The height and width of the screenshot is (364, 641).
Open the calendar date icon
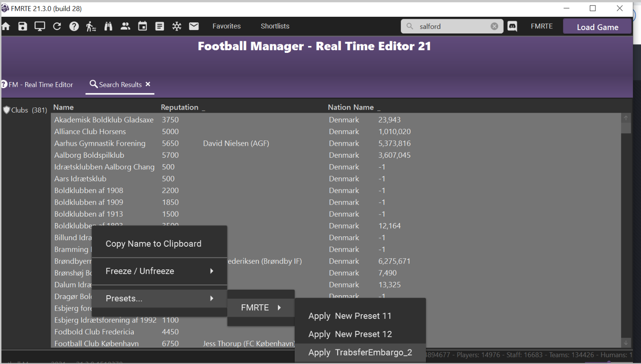(142, 26)
